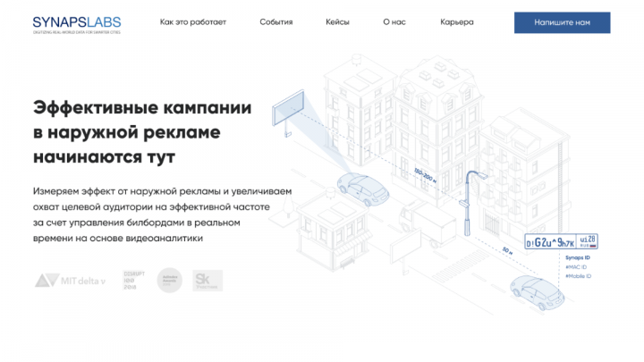Click the license plate ID tag graphic
Image resolution: width=644 pixels, height=362 pixels.
(561, 241)
